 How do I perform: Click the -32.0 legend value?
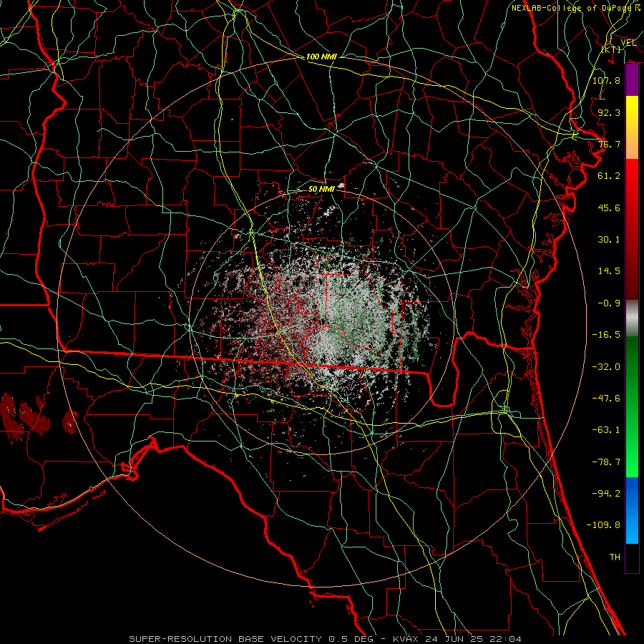(606, 367)
